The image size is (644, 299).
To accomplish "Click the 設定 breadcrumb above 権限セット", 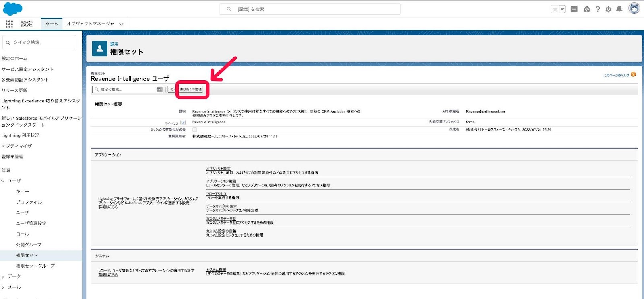I will (114, 44).
